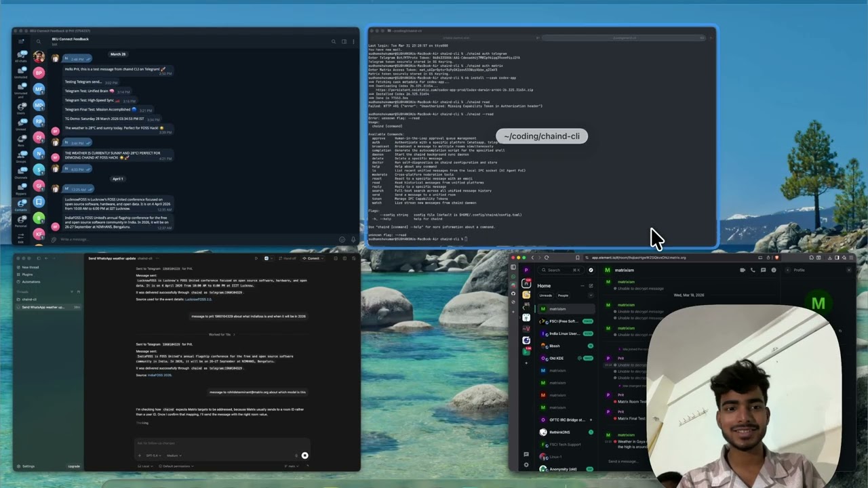Image resolution: width=868 pixels, height=488 pixels.
Task: Open the Groups folder in Telegram
Action: point(21,157)
